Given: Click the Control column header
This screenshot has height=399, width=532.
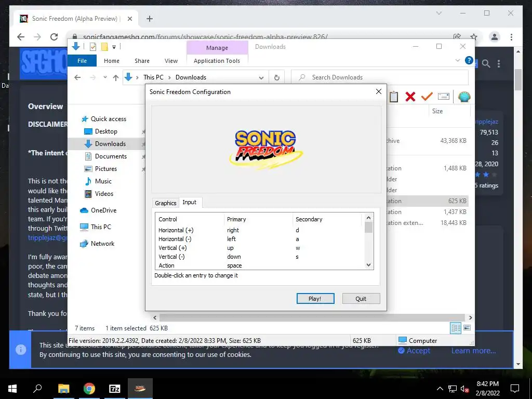Looking at the screenshot, I should coord(190,219).
